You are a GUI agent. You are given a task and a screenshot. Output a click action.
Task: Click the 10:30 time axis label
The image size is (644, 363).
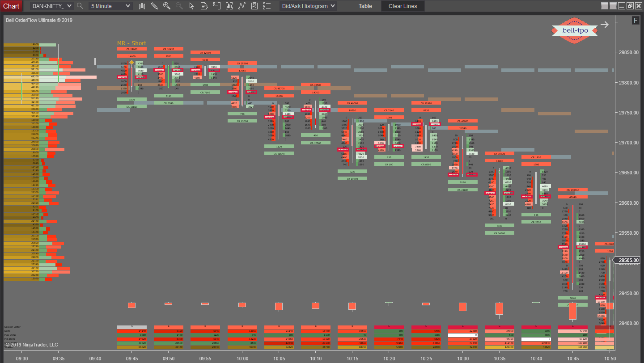pyautogui.click(x=463, y=359)
